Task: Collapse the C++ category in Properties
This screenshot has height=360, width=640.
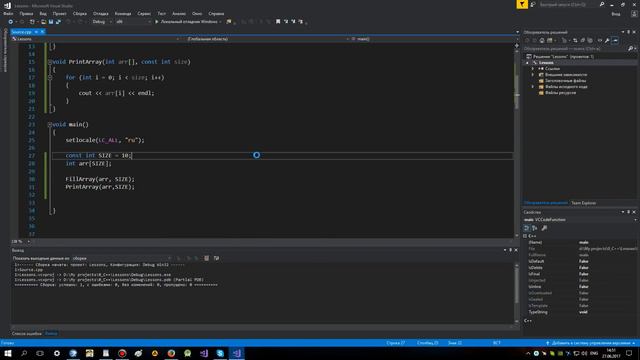Action: click(x=525, y=236)
